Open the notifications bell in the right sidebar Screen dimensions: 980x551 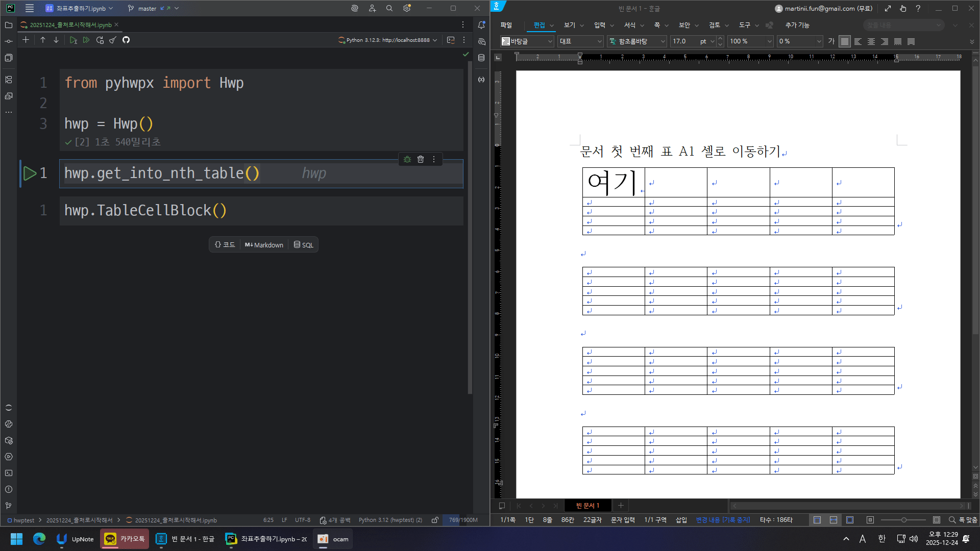coord(480,24)
